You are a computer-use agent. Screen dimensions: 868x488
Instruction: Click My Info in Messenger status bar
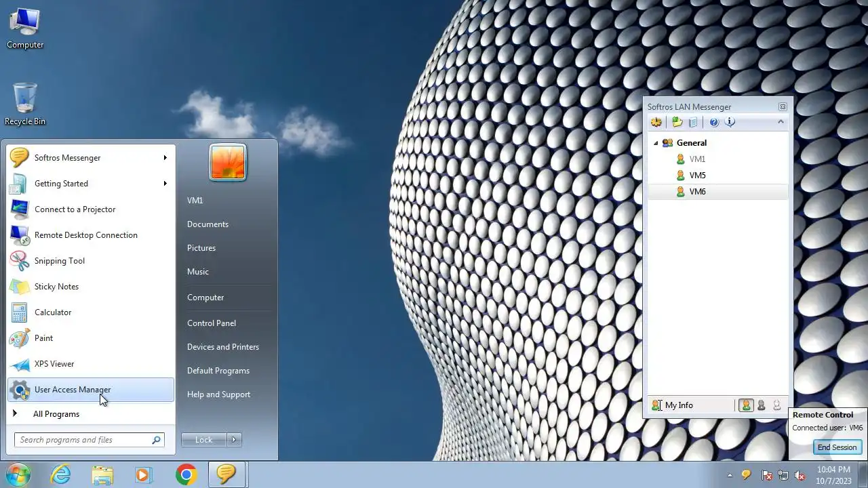click(x=672, y=405)
